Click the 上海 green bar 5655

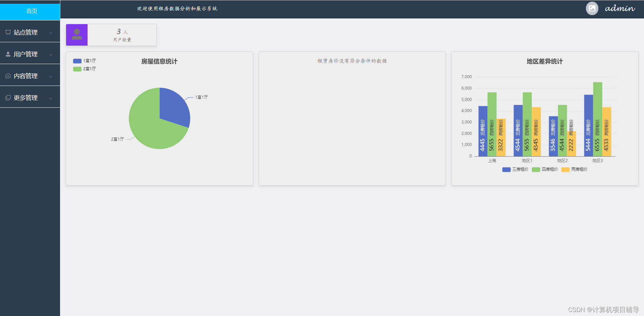tap(492, 124)
